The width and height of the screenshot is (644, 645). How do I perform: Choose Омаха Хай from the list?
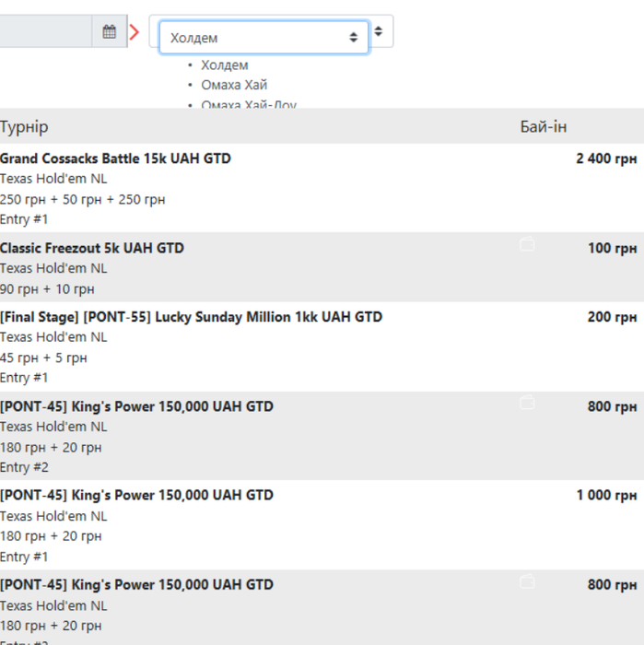click(x=234, y=85)
